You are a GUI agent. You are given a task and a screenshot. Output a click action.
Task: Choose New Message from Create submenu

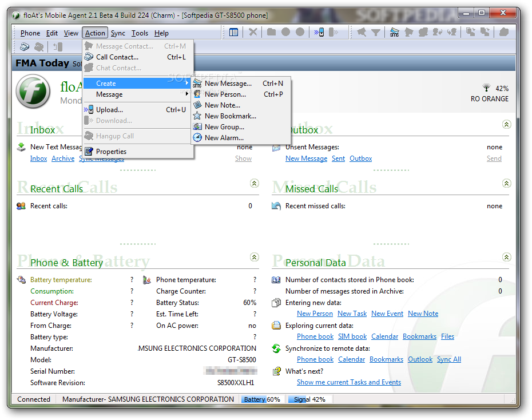(241, 84)
